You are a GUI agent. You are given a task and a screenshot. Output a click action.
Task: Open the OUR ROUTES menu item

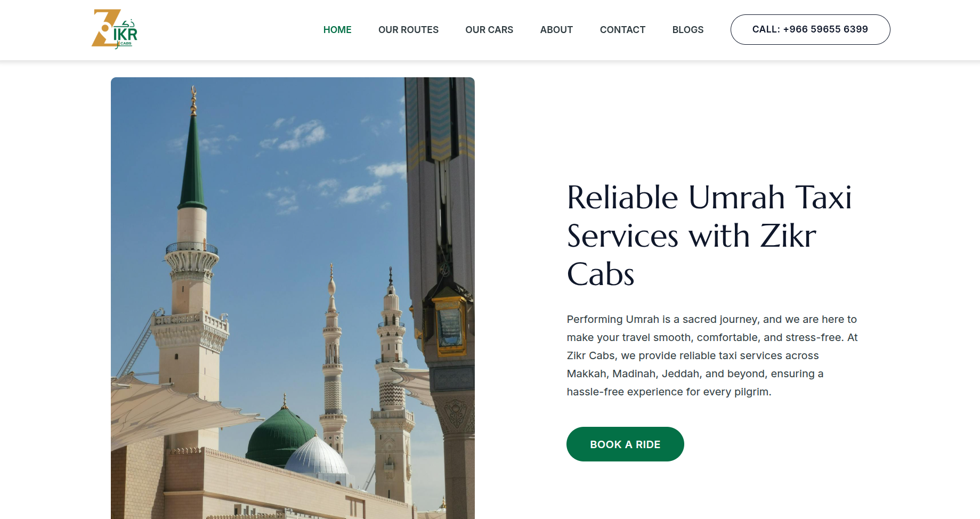tap(408, 30)
